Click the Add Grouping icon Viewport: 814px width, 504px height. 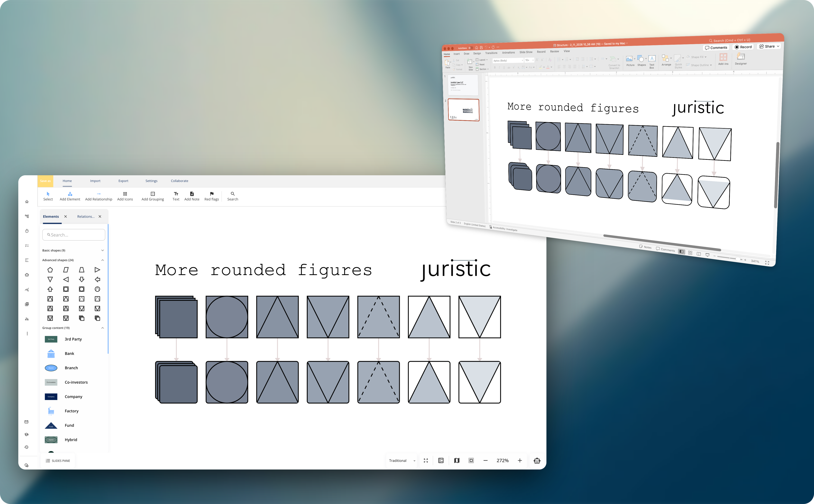click(x=152, y=196)
